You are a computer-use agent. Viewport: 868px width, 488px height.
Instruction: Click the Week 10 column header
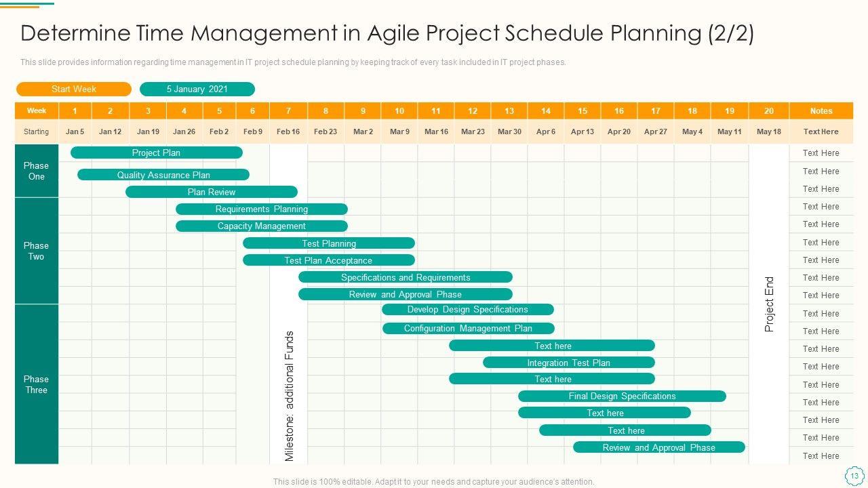399,110
